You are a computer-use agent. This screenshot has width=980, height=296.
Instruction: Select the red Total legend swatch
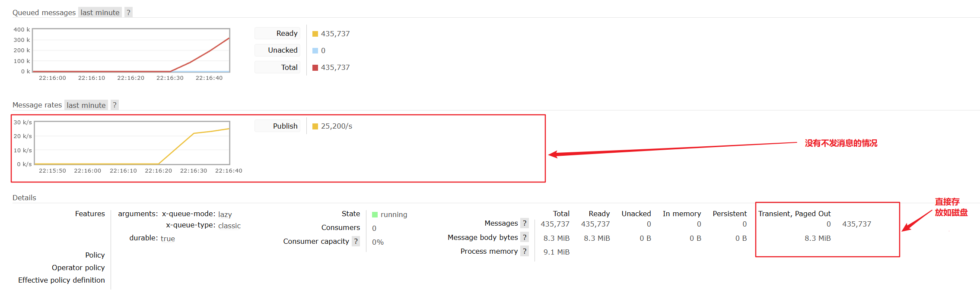pos(315,67)
